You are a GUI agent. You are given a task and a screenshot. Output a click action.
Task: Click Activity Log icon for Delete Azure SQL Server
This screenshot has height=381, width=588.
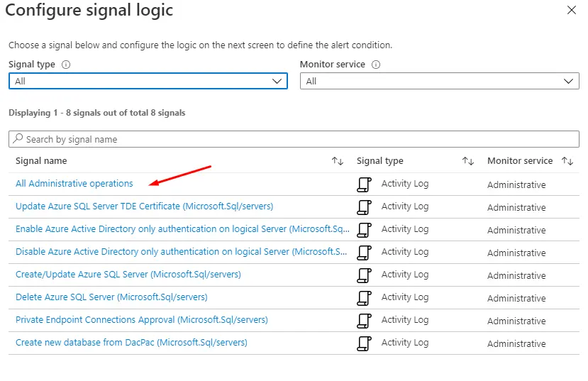(364, 298)
